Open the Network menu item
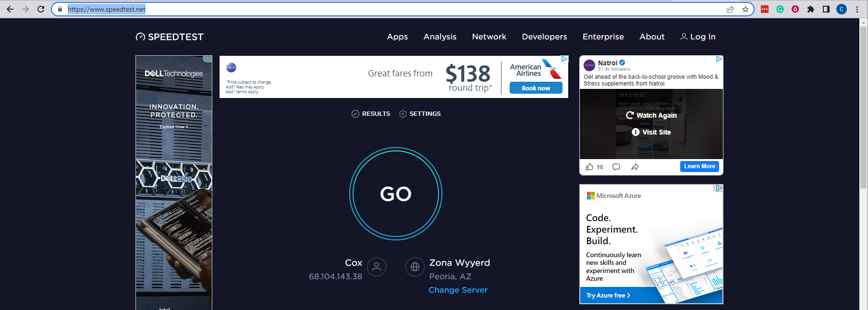868x310 pixels. point(489,37)
